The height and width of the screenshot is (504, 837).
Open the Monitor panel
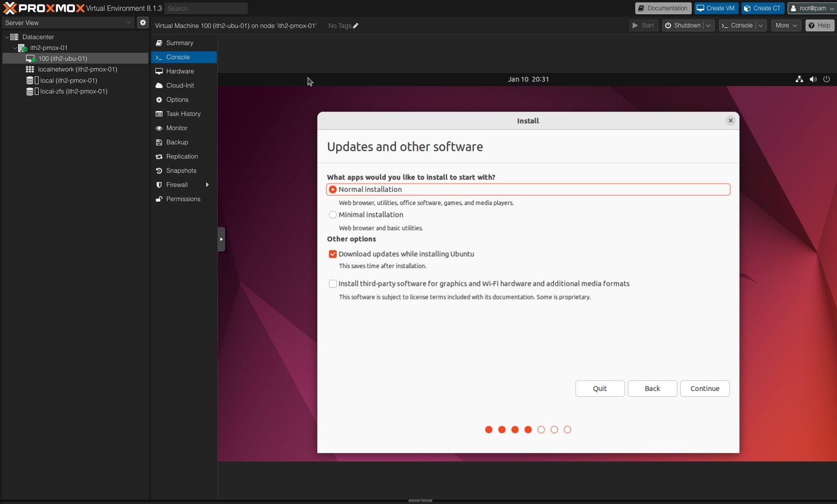(176, 128)
